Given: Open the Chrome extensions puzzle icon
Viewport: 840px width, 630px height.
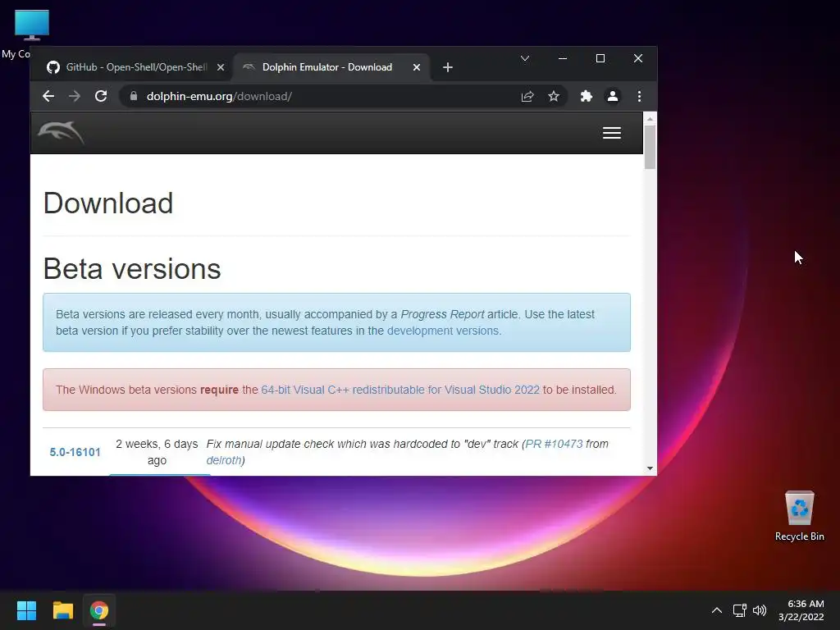Looking at the screenshot, I should 586,97.
